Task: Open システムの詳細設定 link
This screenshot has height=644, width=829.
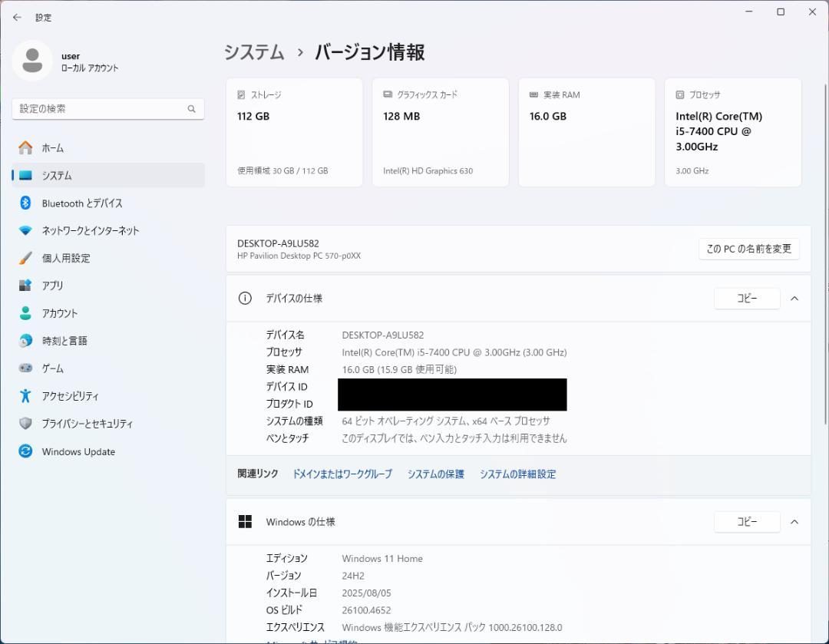Action: 517,474
